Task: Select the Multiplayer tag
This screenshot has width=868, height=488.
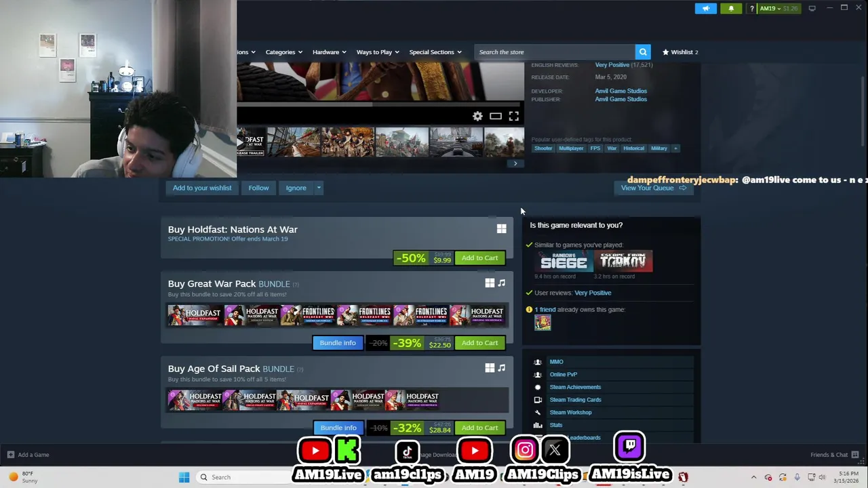Action: [x=571, y=148]
